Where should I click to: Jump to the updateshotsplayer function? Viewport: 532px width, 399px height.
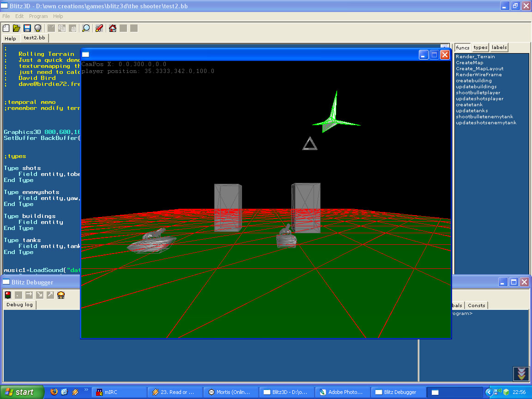point(480,99)
